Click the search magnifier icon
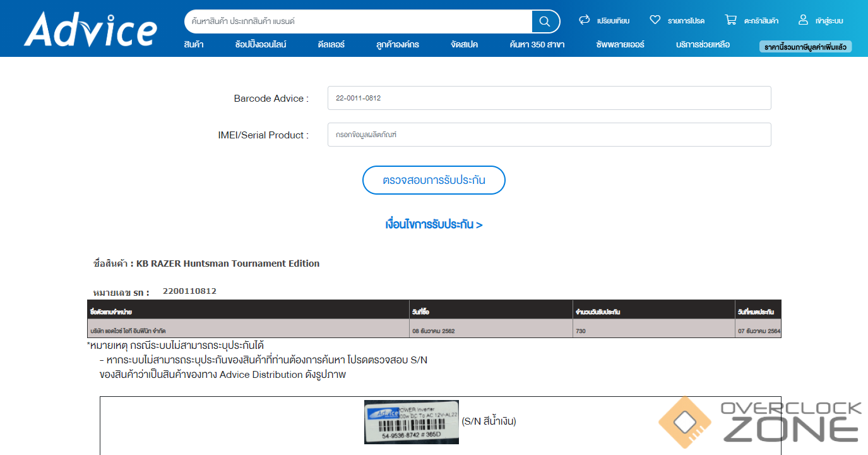Image resolution: width=868 pixels, height=455 pixels. pos(545,21)
